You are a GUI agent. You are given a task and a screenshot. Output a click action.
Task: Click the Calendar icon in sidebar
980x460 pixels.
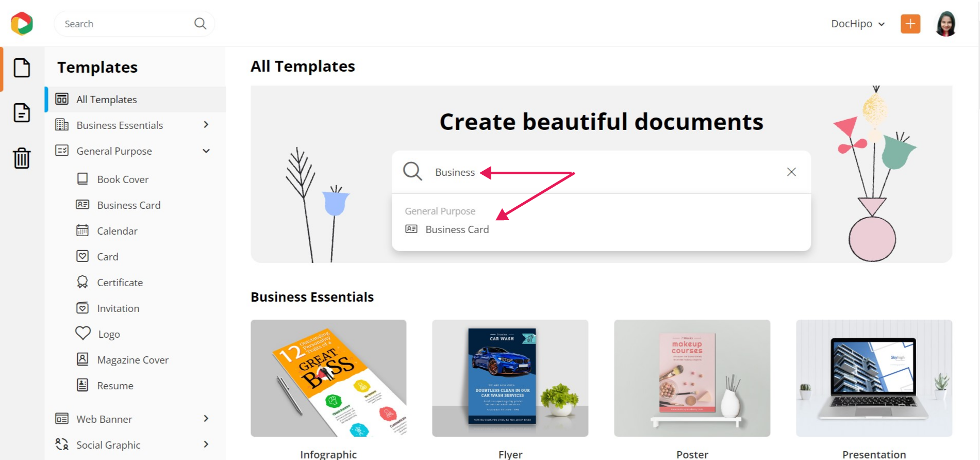coord(82,231)
